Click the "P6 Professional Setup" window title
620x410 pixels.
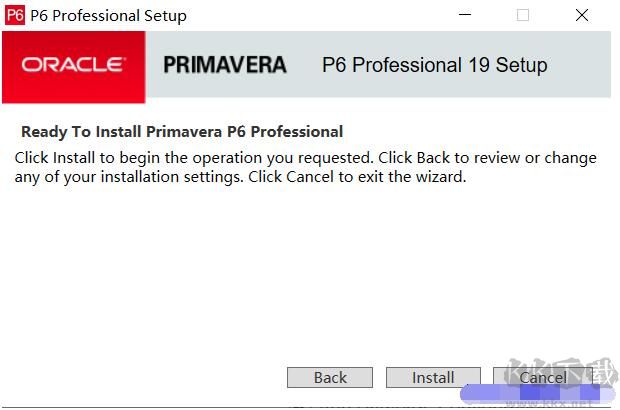[x=108, y=15]
